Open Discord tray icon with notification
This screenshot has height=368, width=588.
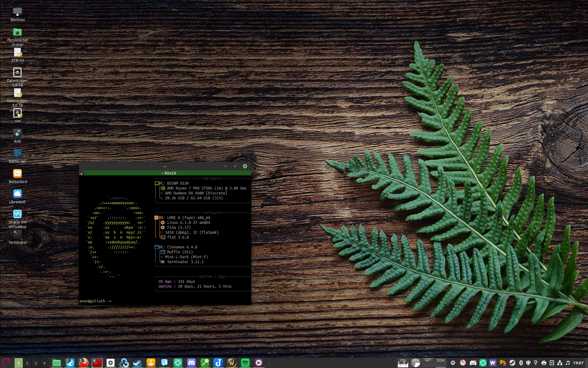pyautogui.click(x=473, y=363)
